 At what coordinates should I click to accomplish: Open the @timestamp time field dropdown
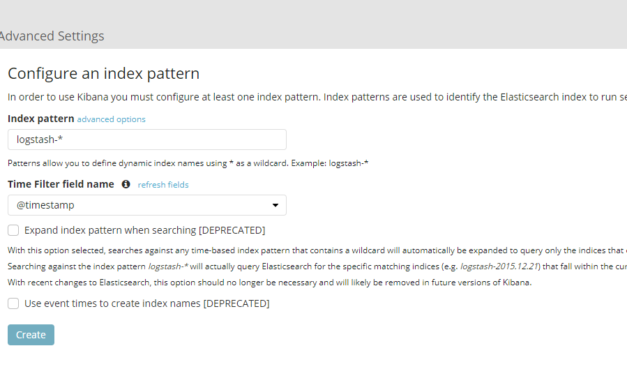[147, 205]
